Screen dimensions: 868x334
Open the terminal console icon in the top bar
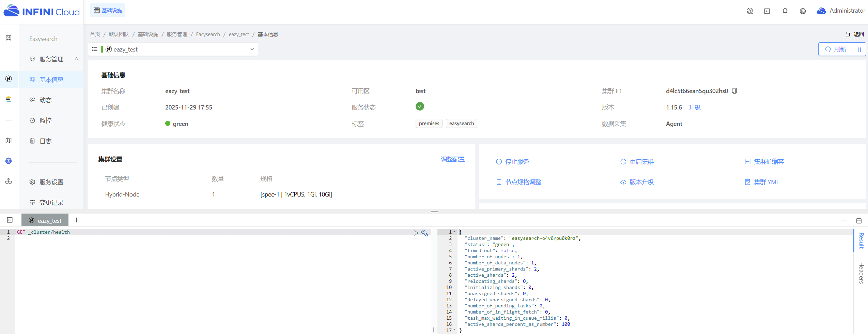(x=767, y=11)
